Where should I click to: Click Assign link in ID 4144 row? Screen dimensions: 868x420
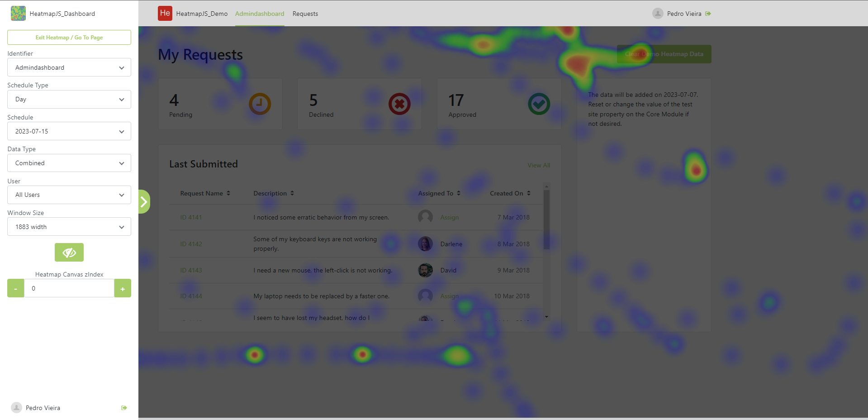tap(450, 296)
